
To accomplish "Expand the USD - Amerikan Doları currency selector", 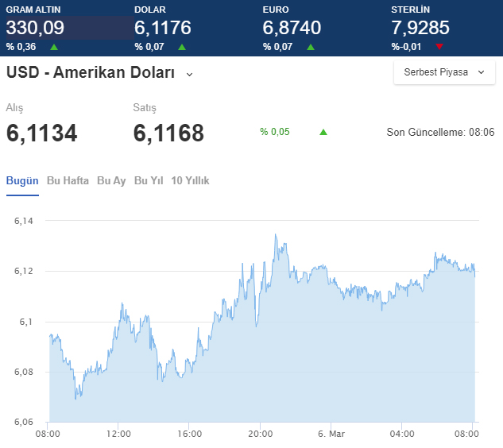I will tap(189, 75).
